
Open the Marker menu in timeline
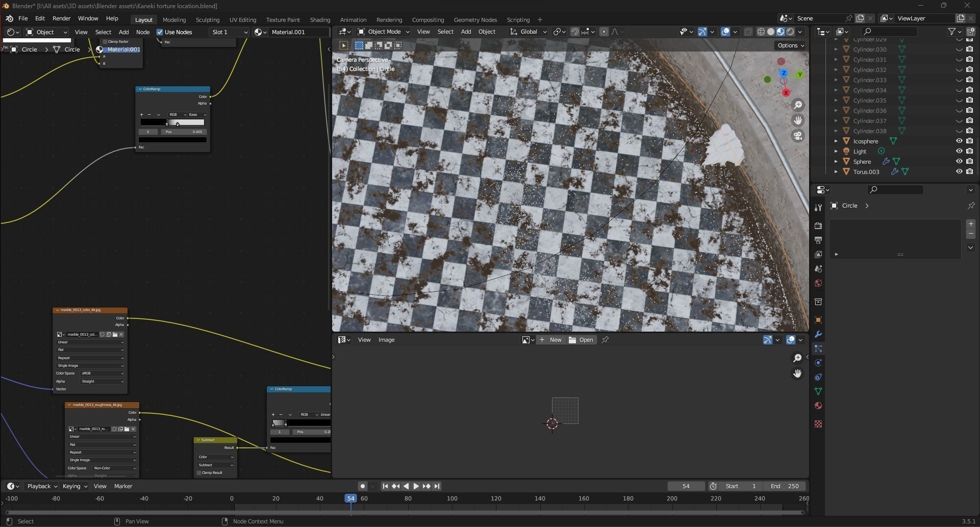(x=123, y=486)
